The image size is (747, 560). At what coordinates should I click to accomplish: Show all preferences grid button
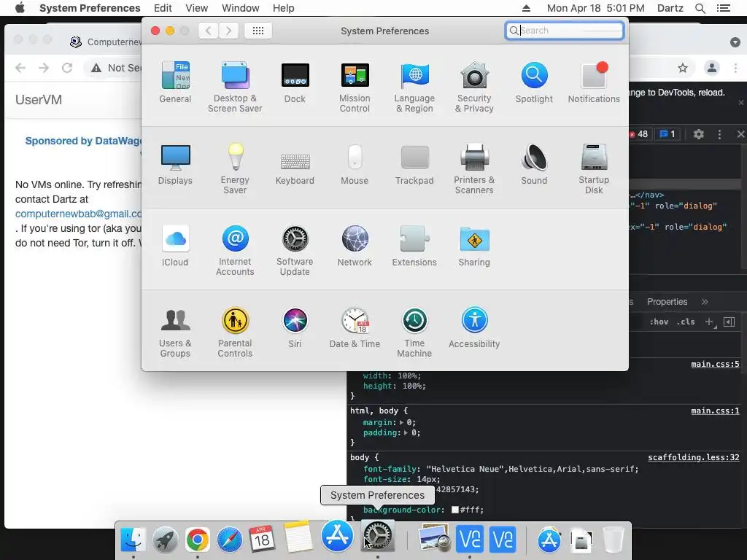pyautogui.click(x=258, y=31)
